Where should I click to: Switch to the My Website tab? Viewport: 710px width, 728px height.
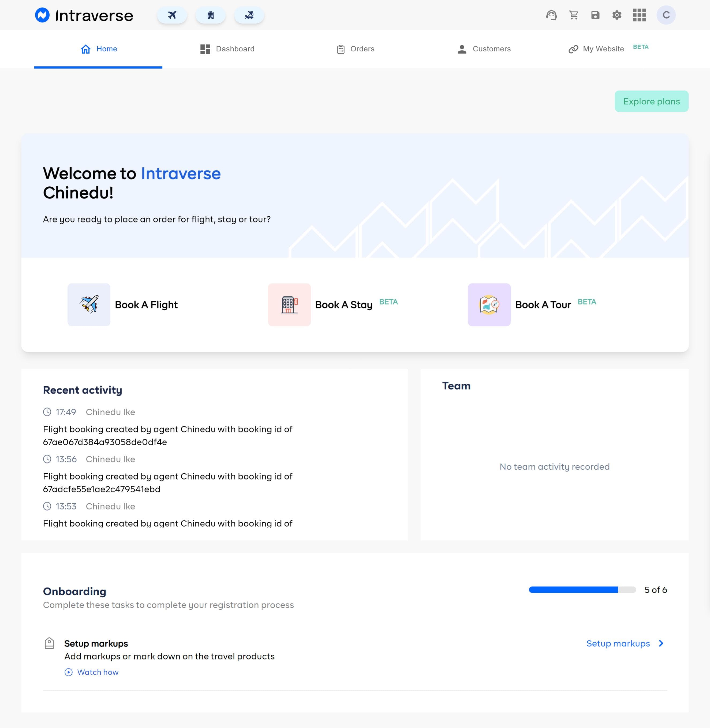tap(608, 49)
